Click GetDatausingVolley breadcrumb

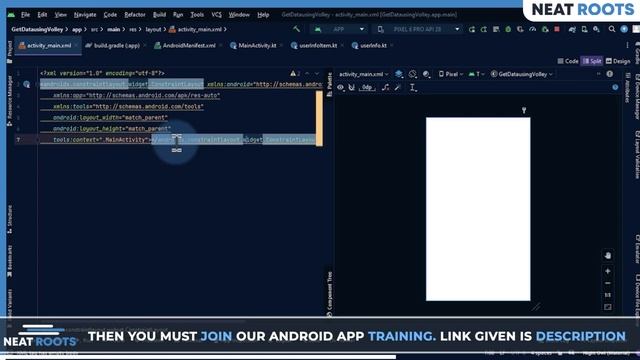coord(37,29)
